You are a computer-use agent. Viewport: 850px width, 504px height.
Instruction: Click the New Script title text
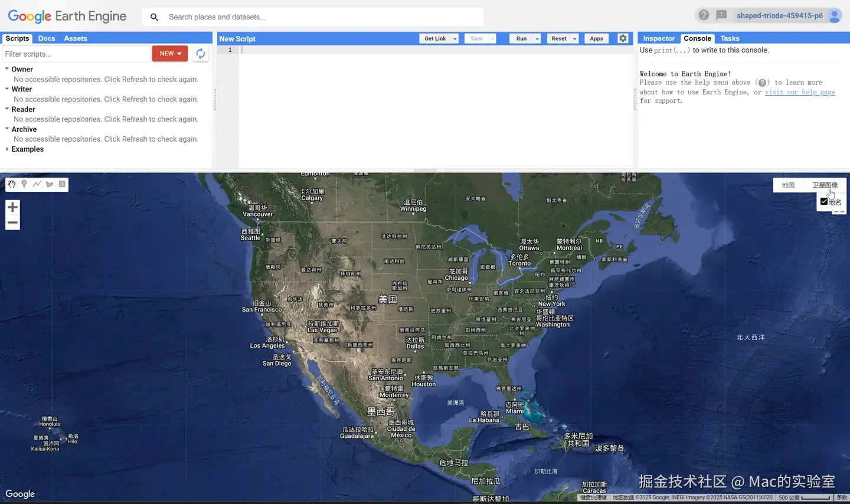tap(237, 39)
